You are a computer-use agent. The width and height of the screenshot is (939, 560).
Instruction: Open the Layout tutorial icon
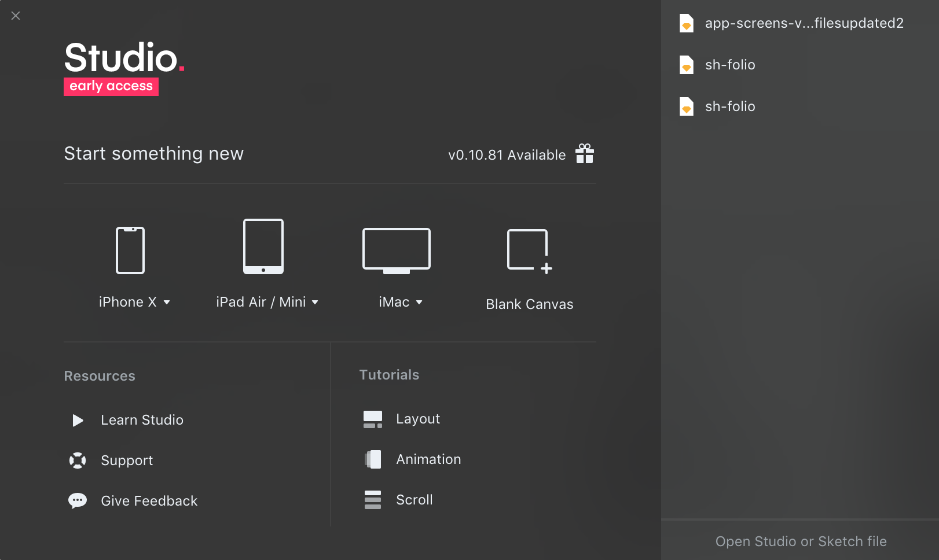(x=373, y=418)
